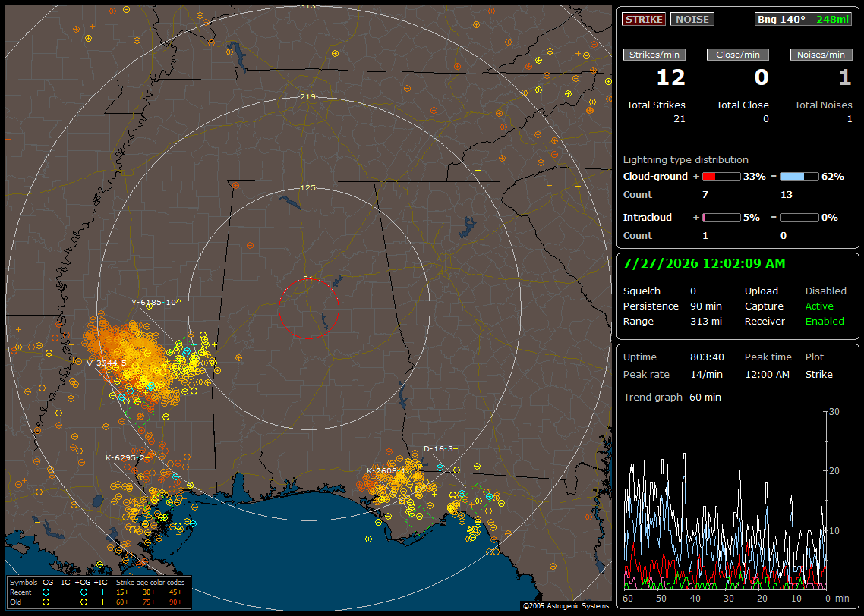864x616 pixels.
Task: Click the Strikes/min header
Action: pos(654,55)
